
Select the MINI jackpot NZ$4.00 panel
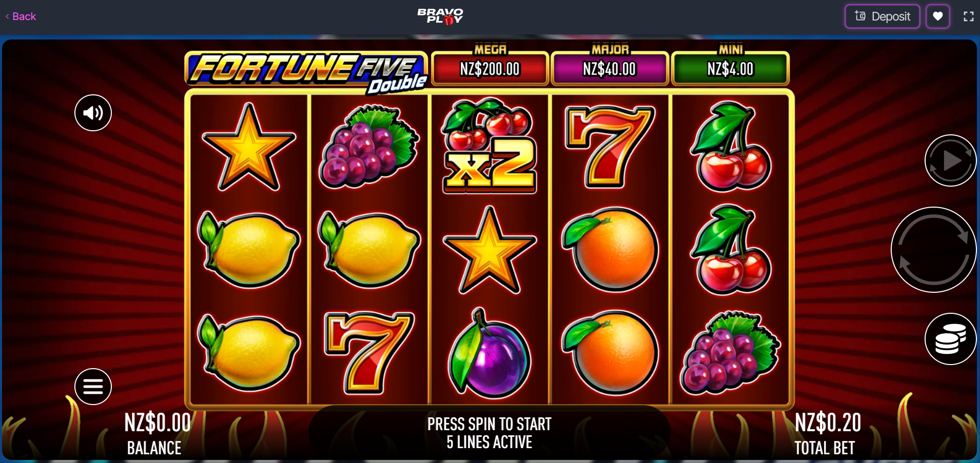(x=730, y=67)
